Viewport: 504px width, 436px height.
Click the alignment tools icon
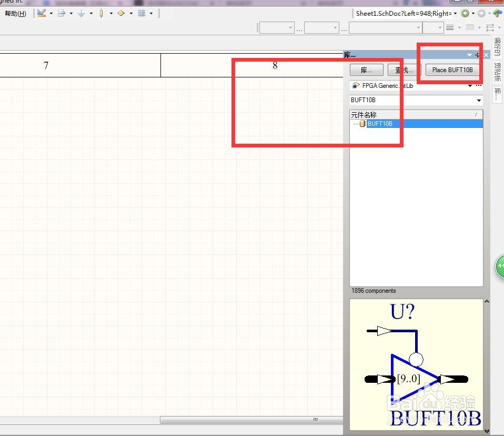[x=62, y=13]
